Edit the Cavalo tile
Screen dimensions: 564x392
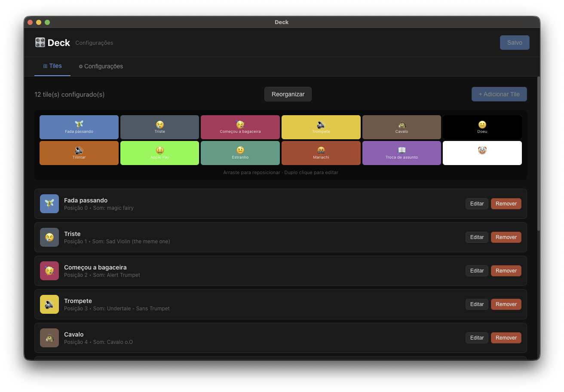pyautogui.click(x=477, y=338)
